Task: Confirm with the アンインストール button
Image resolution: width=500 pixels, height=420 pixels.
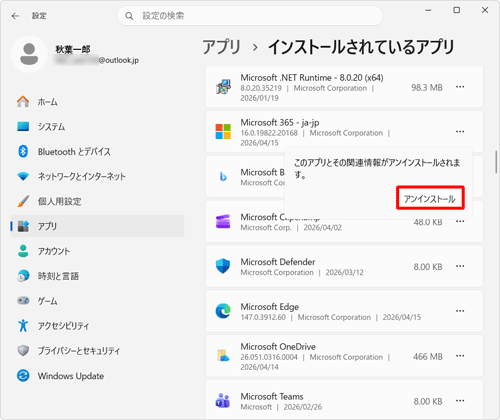Action: (430, 198)
